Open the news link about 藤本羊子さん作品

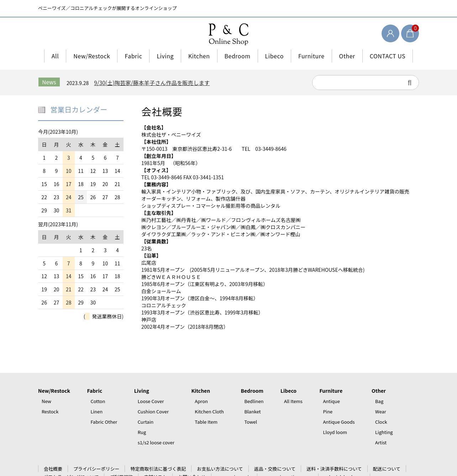coord(152,83)
